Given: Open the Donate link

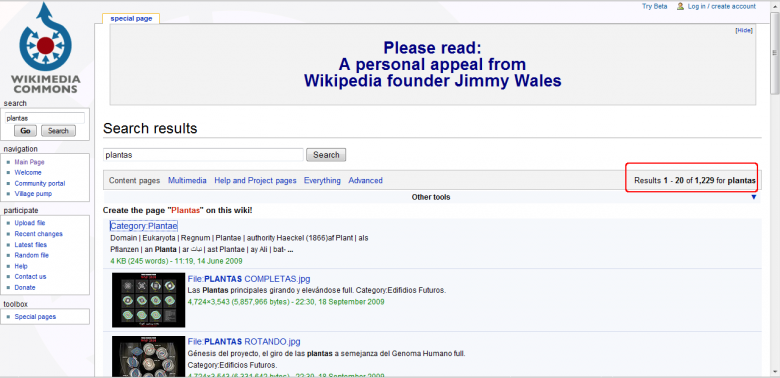Looking at the screenshot, I should tap(25, 287).
